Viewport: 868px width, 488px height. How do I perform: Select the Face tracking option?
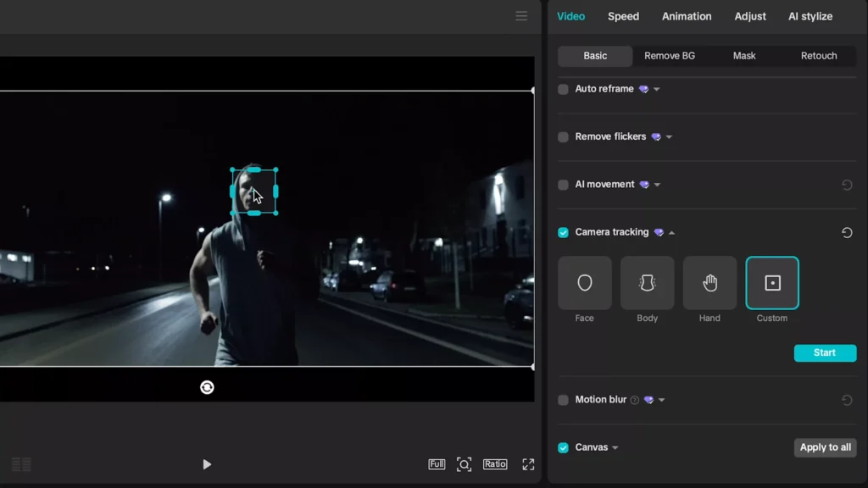point(585,283)
